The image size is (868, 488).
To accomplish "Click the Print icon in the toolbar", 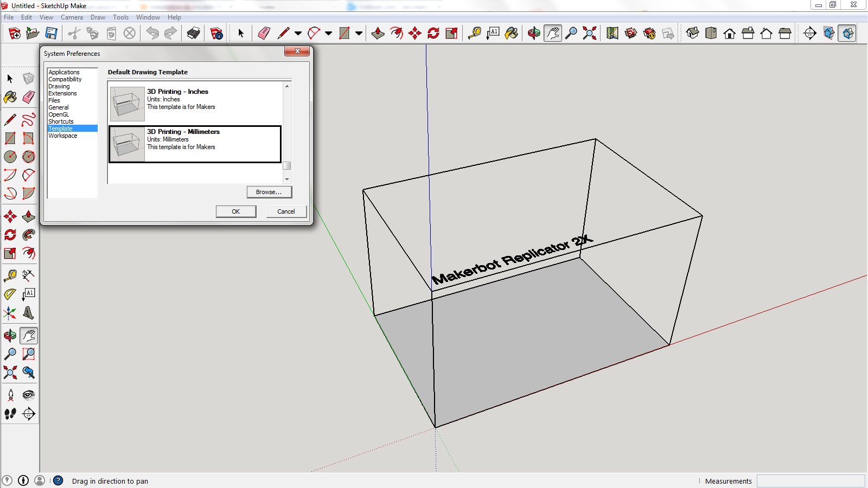I will 193,34.
